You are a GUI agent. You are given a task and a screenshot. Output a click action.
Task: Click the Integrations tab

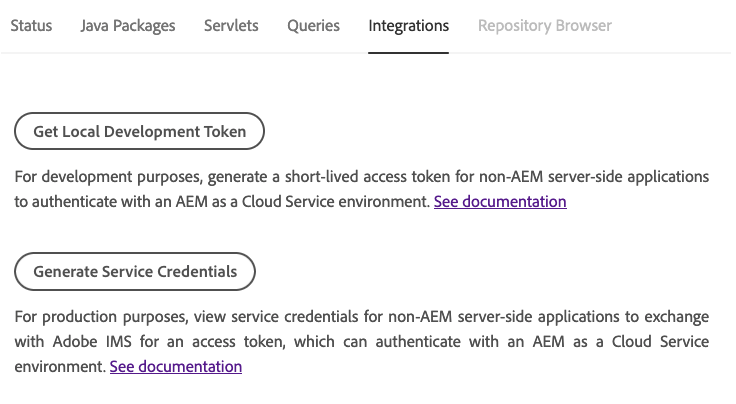pyautogui.click(x=408, y=26)
